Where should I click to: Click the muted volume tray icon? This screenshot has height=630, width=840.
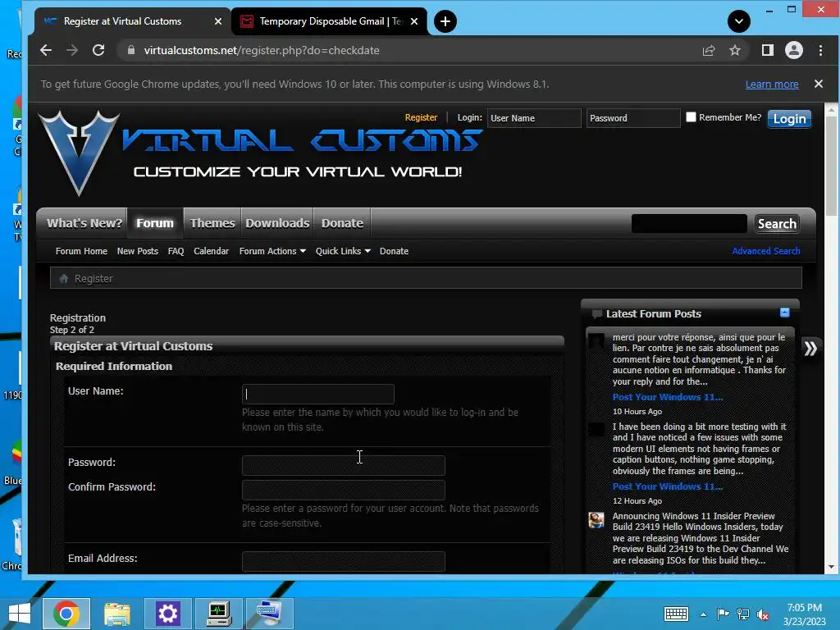[x=763, y=614]
